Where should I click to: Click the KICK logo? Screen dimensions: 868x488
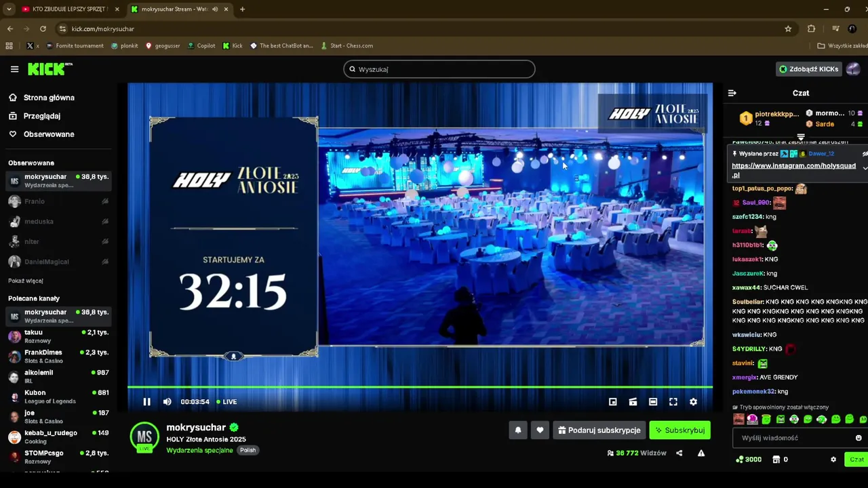click(x=50, y=69)
